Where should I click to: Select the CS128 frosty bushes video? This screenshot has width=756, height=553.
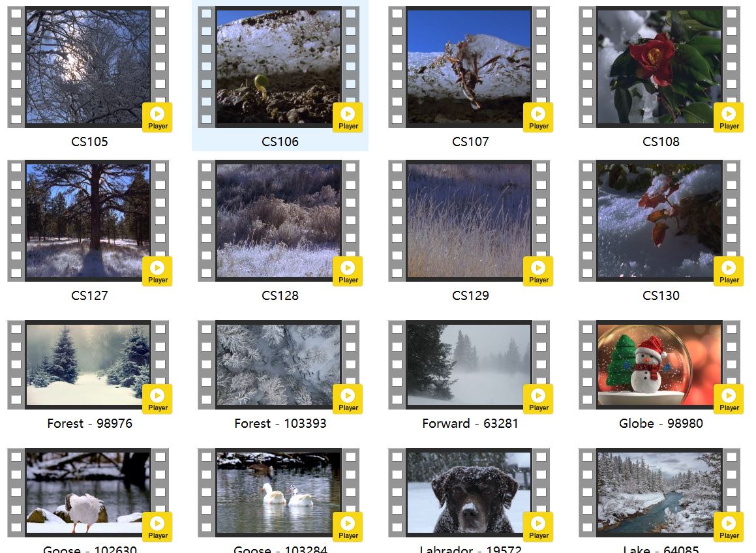(279, 220)
